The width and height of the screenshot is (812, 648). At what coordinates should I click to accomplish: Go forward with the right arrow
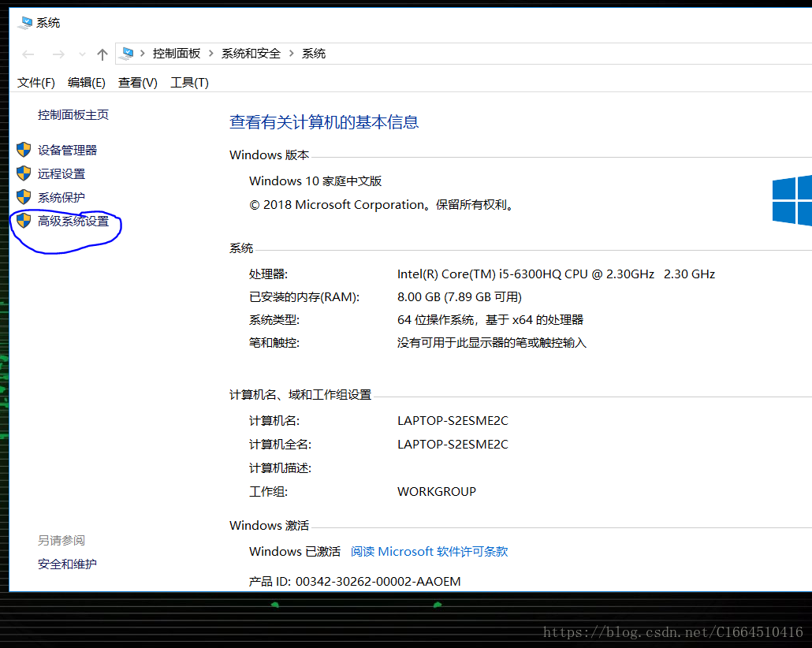58,54
